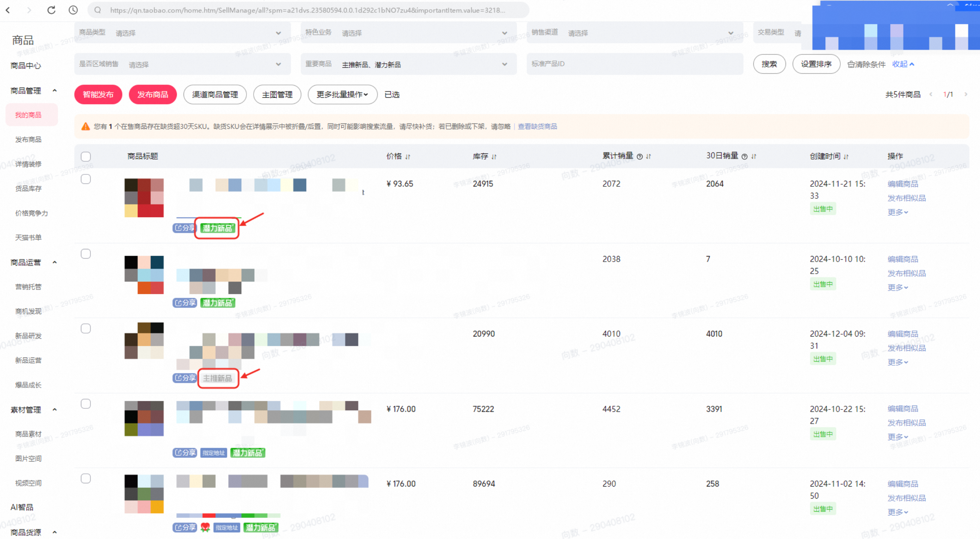Sort by 价格 column arrows
Viewport: 980px width, 539px height.
click(x=408, y=156)
